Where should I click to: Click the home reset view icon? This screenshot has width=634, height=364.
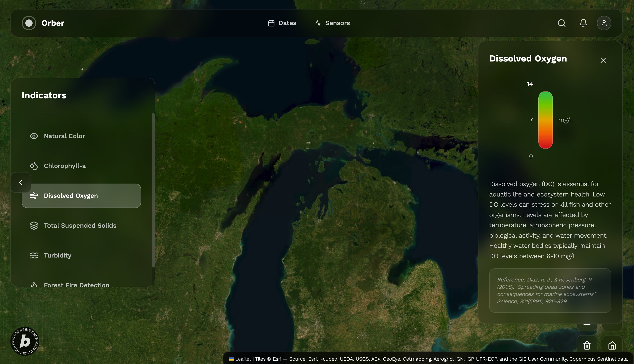point(612,345)
